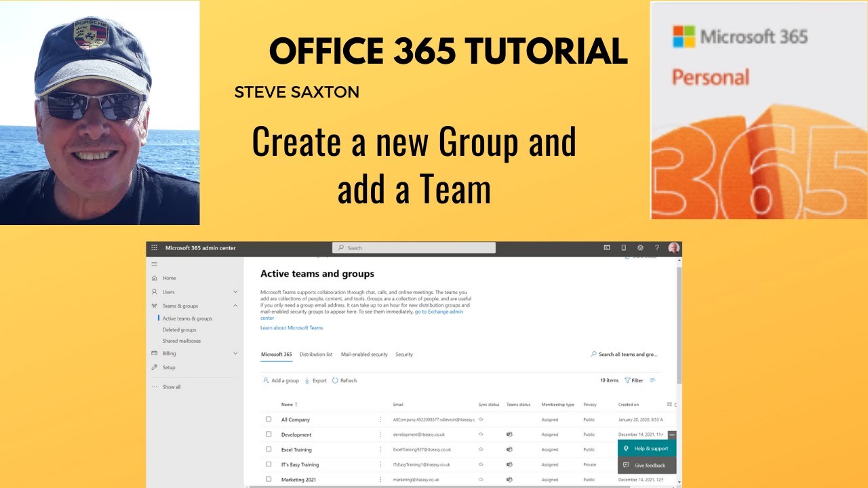Image resolution: width=868 pixels, height=488 pixels.
Task: Open the More actions dots for Excel Training
Action: (380, 449)
